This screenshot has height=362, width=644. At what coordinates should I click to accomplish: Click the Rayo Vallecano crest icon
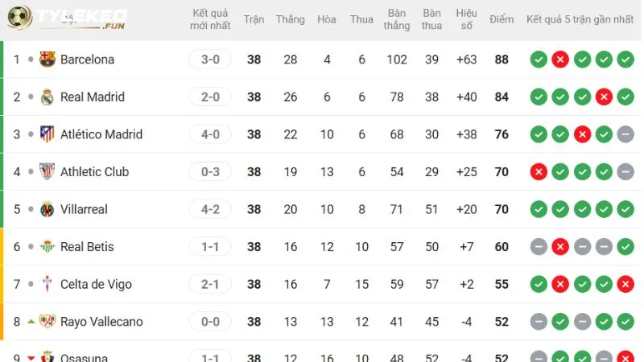pyautogui.click(x=47, y=321)
